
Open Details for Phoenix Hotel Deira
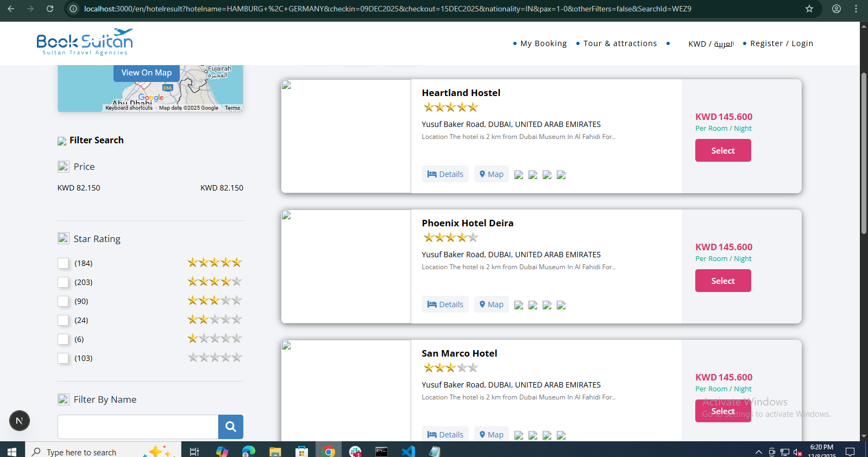tap(445, 304)
